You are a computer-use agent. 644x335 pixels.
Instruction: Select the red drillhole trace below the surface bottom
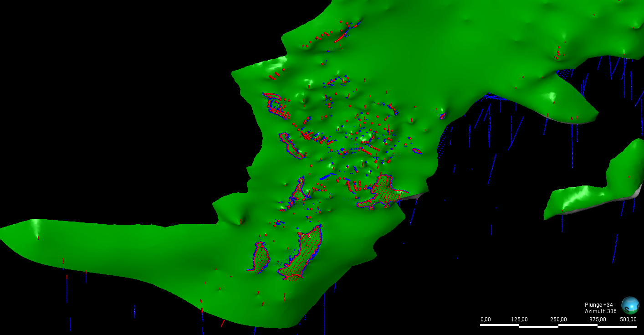point(223,323)
